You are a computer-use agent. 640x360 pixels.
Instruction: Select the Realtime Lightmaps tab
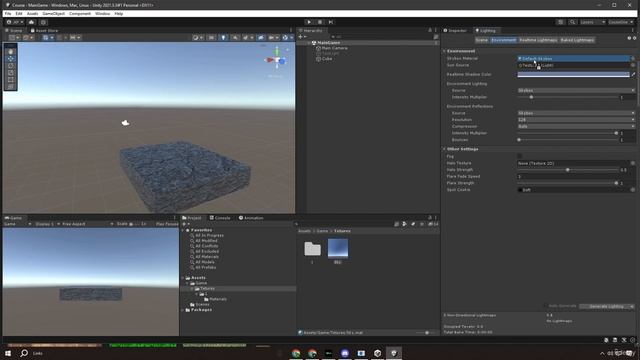(538, 40)
